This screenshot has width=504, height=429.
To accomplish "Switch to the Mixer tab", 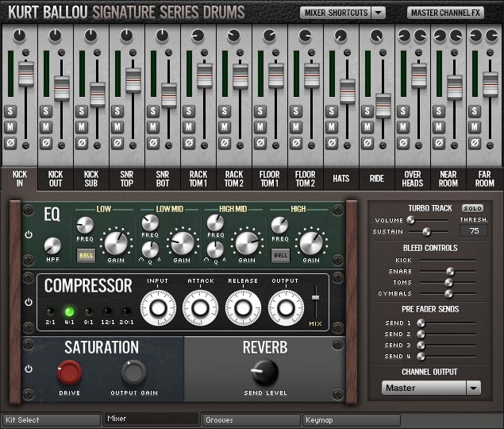I will coord(152,419).
